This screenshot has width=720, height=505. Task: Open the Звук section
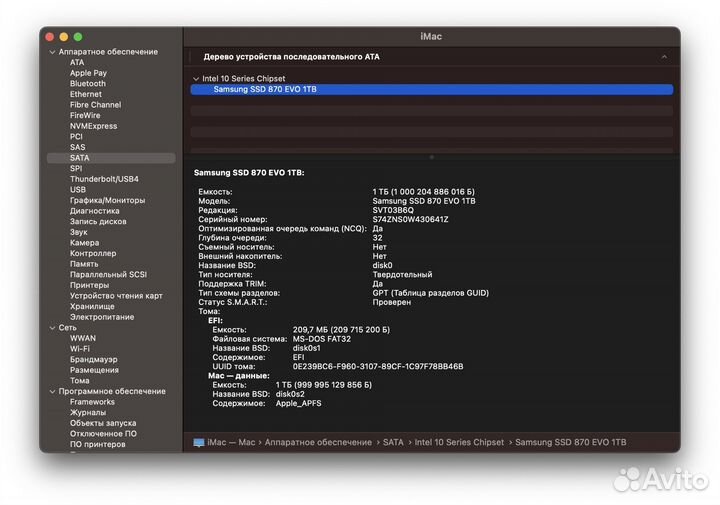coord(79,232)
